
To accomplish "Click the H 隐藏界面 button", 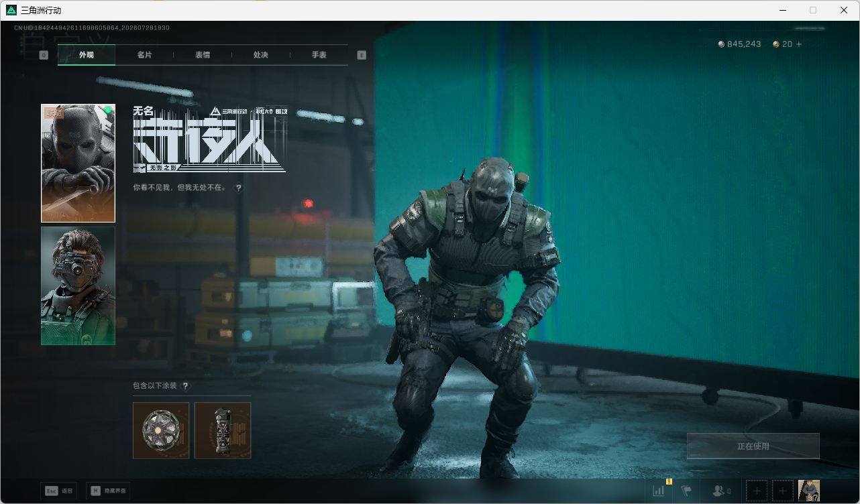I will (x=108, y=491).
